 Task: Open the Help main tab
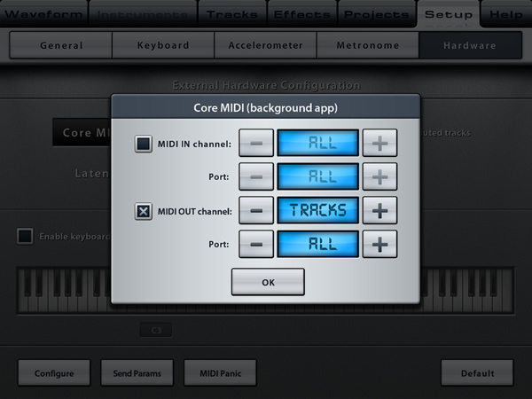pyautogui.click(x=506, y=13)
